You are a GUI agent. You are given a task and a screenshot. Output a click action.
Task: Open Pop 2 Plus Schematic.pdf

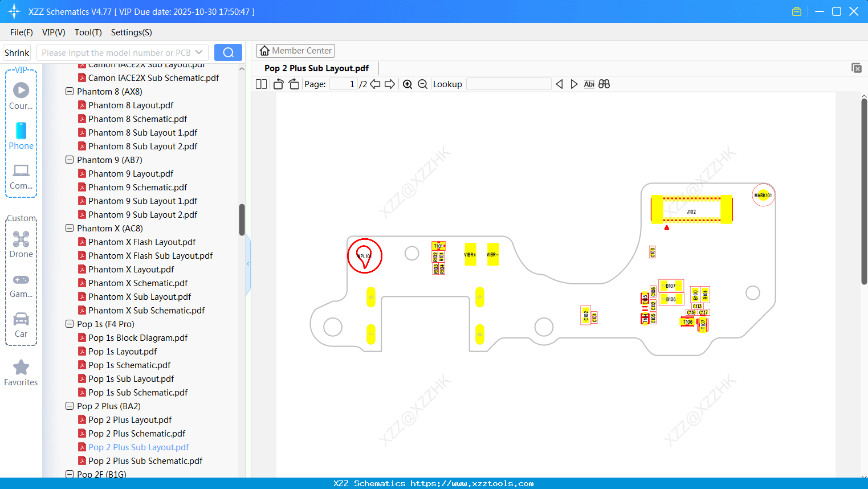(x=137, y=433)
